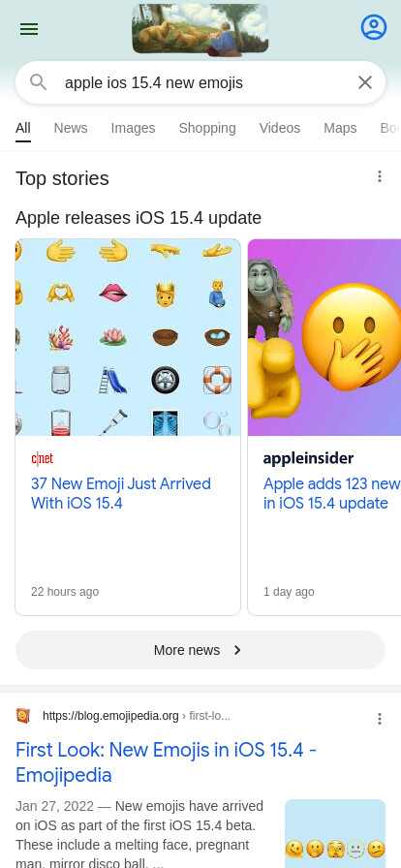Switch to the News tab
The image size is (401, 868).
coord(71,128)
